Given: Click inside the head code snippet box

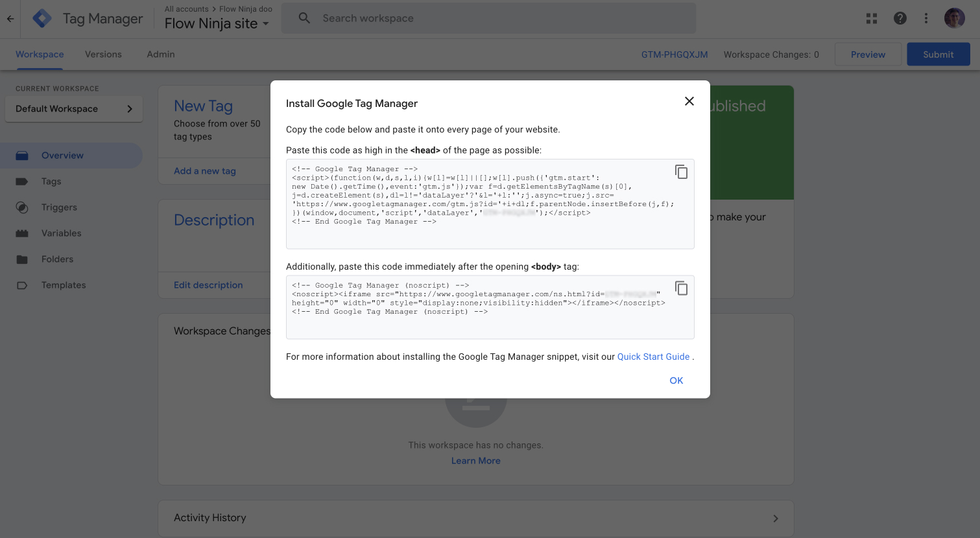Looking at the screenshot, I should pos(490,204).
